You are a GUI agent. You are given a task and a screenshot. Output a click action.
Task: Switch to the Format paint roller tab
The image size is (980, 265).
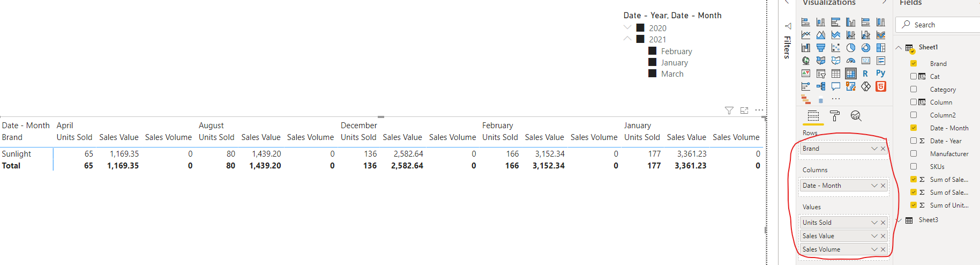[x=834, y=116]
